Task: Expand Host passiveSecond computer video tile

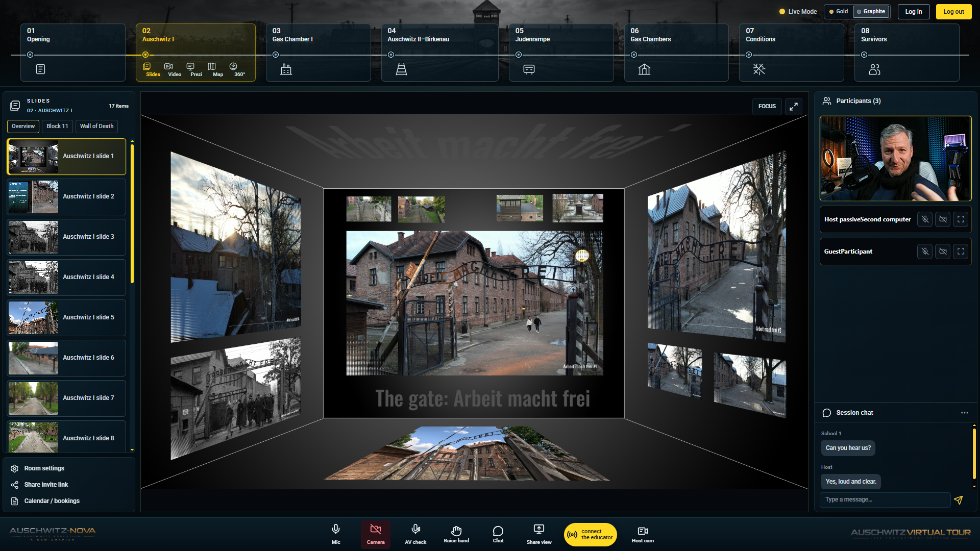Action: click(x=961, y=219)
